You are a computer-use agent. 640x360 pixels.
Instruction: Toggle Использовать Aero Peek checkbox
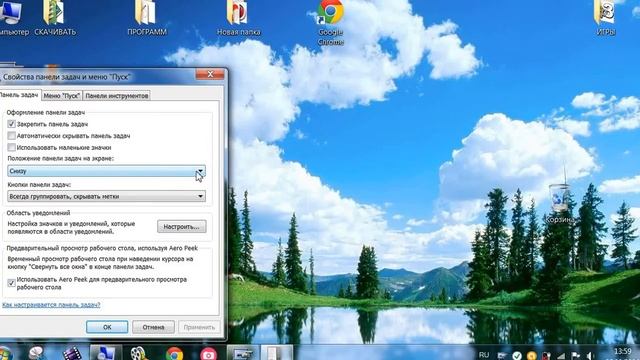[x=11, y=283]
